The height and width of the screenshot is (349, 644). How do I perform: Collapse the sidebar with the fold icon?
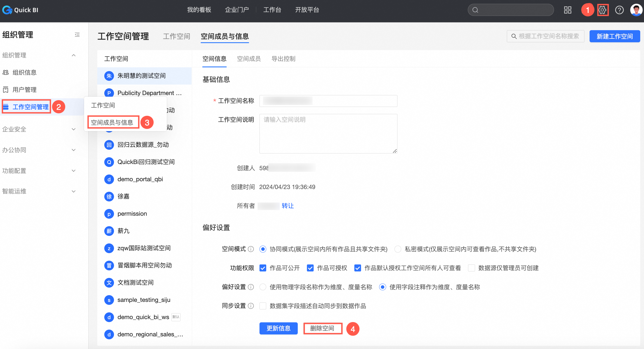(x=77, y=35)
